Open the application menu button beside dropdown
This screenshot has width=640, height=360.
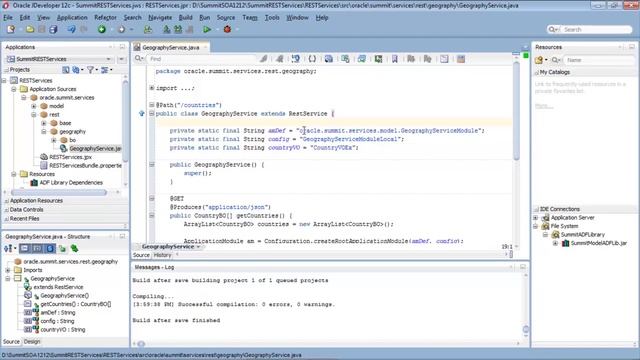(x=121, y=59)
